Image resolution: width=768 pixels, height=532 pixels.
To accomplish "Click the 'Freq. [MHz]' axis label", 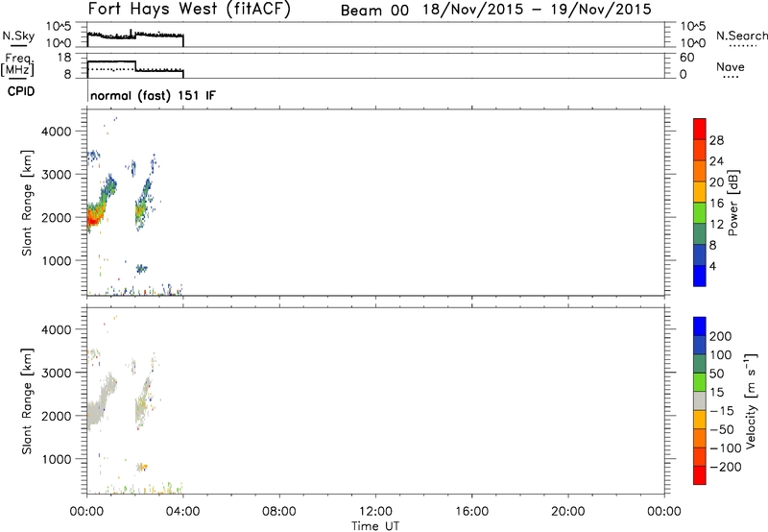I will [17, 65].
